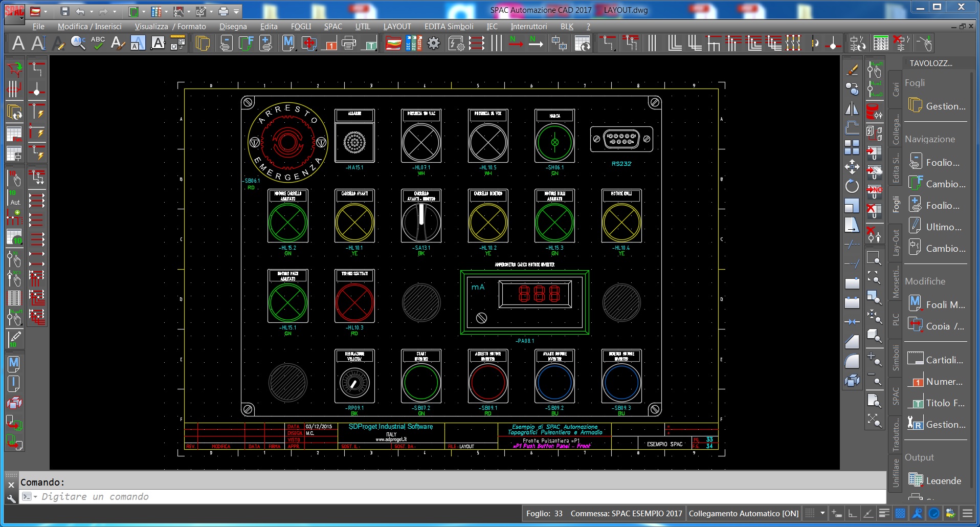Viewport: 980px width, 527px height.
Task: Toggle blue annotation compass status button
Action: [917, 513]
